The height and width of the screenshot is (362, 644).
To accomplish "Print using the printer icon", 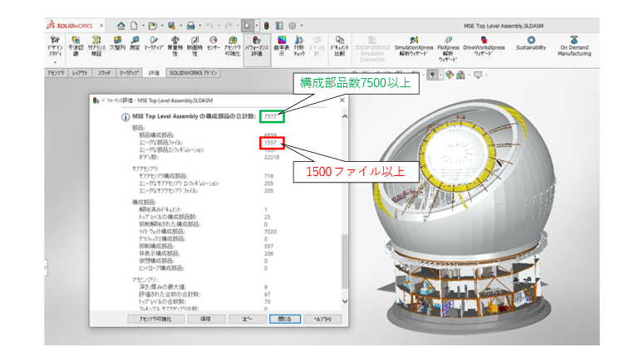I will click(190, 26).
